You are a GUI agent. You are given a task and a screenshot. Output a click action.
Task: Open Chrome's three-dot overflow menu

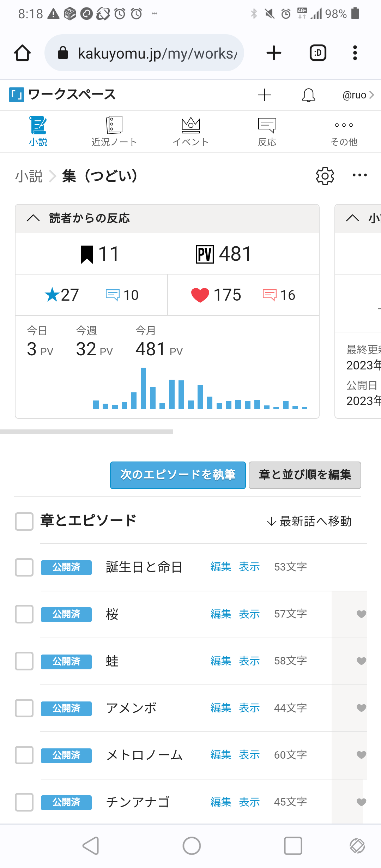tap(355, 53)
